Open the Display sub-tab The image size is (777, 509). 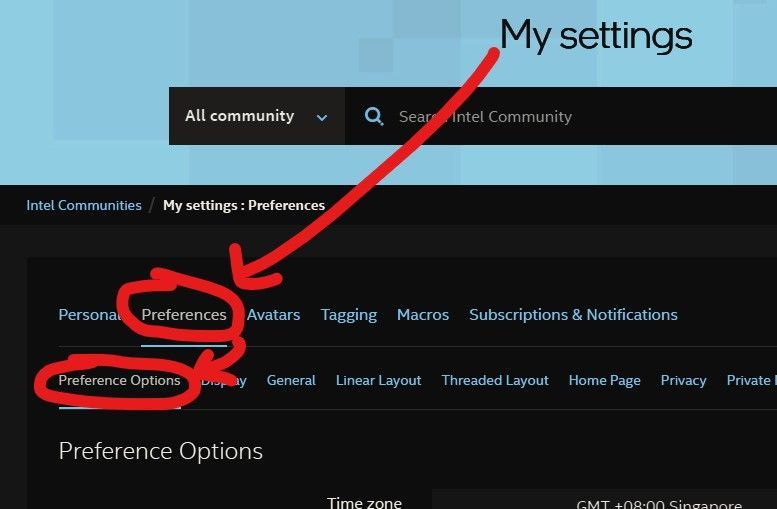223,380
